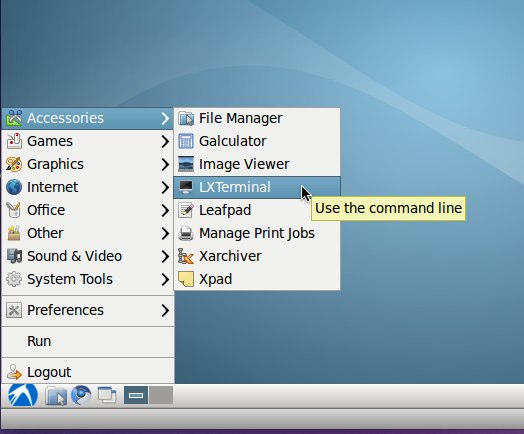Click the Leafpad notepad icon
The image size is (524, 434).
pos(186,210)
